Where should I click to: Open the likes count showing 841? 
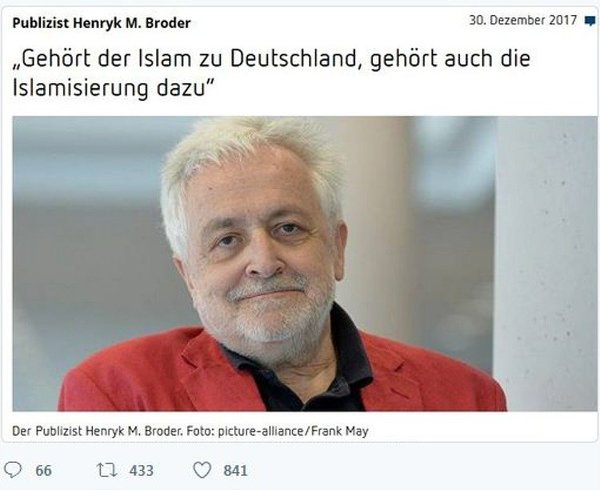(x=235, y=470)
